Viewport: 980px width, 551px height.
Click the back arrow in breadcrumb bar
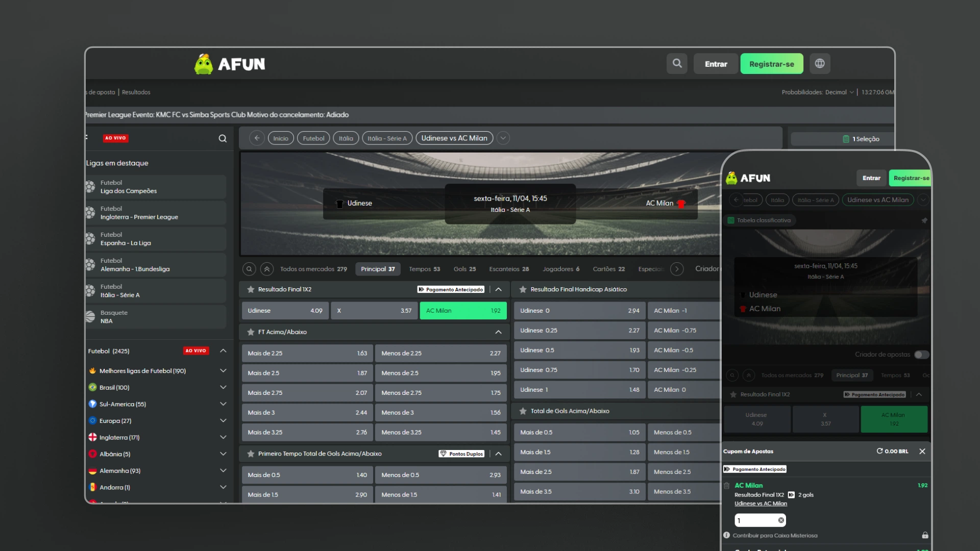(257, 138)
